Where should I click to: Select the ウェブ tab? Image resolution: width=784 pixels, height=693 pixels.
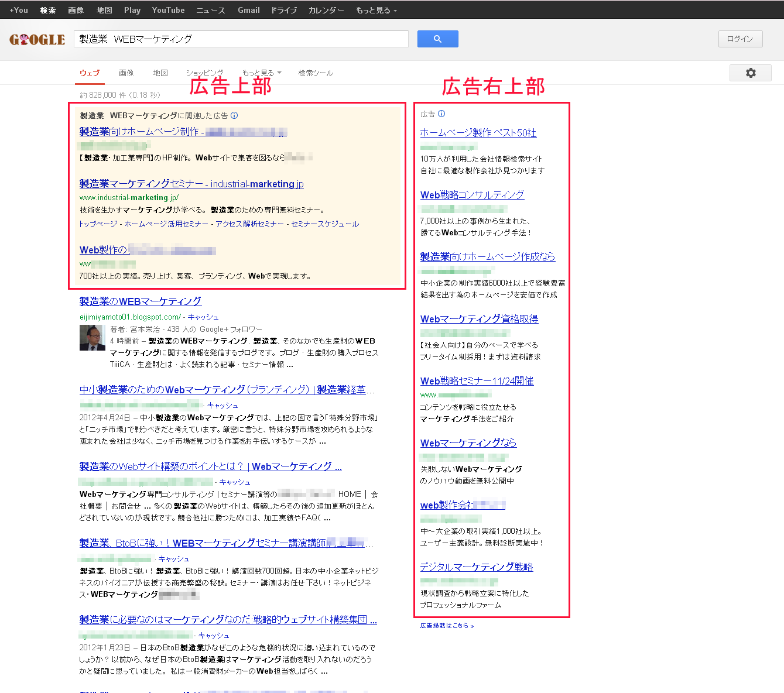90,73
